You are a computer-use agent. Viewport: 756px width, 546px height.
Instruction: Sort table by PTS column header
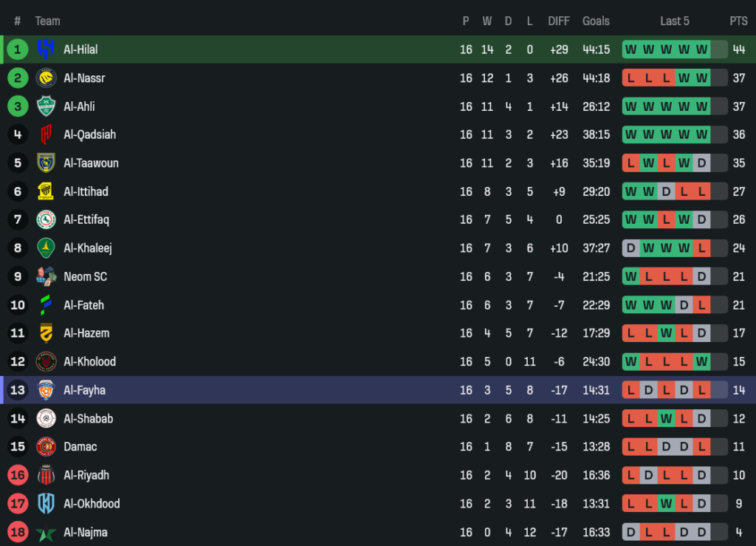(x=738, y=21)
